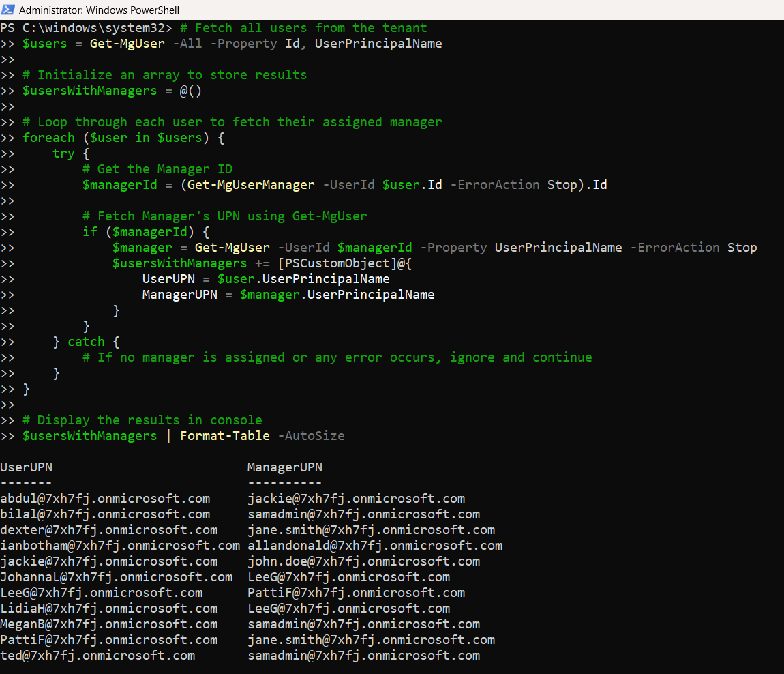Click the '$users' variable in the Get-MgUser assignment line
This screenshot has height=674, width=784.
[44, 44]
